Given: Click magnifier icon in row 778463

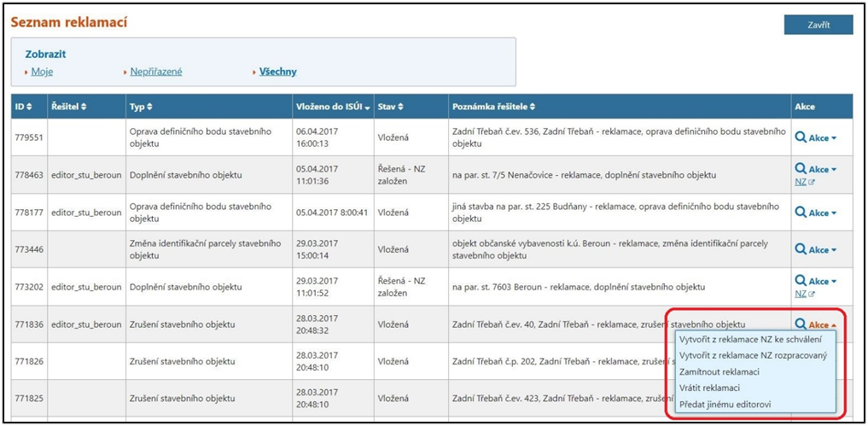Looking at the screenshot, I should [x=801, y=169].
